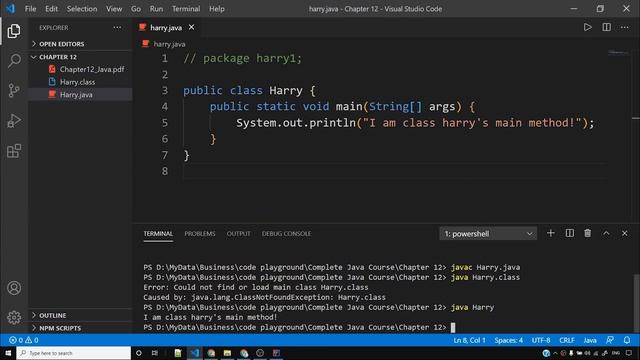Maximize the terminal panel size
The image size is (640, 360).
tap(606, 233)
